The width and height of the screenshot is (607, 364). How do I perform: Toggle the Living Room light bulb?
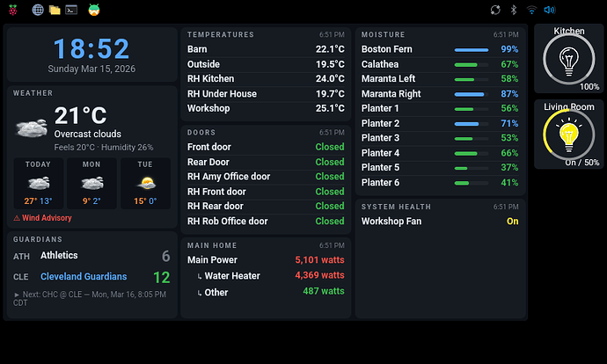568,135
